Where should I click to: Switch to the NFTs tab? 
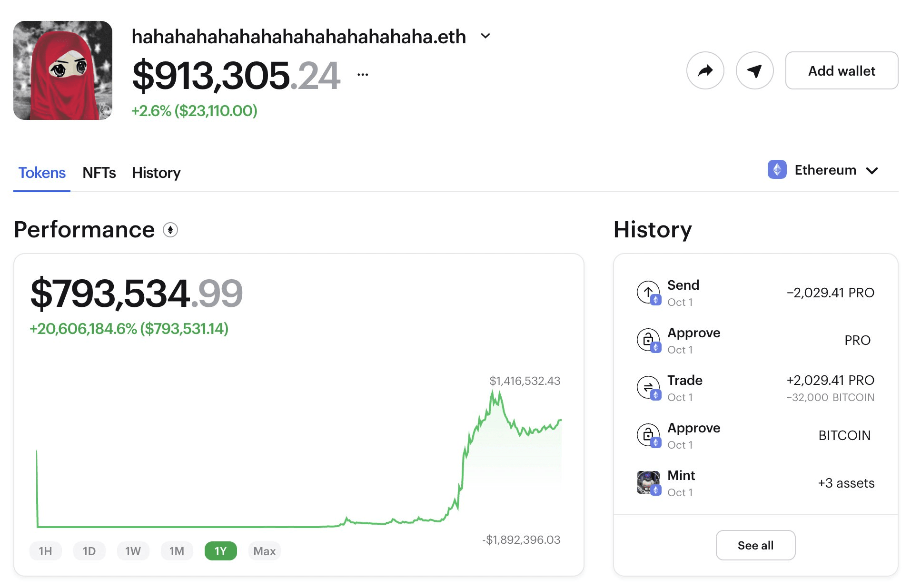(99, 173)
